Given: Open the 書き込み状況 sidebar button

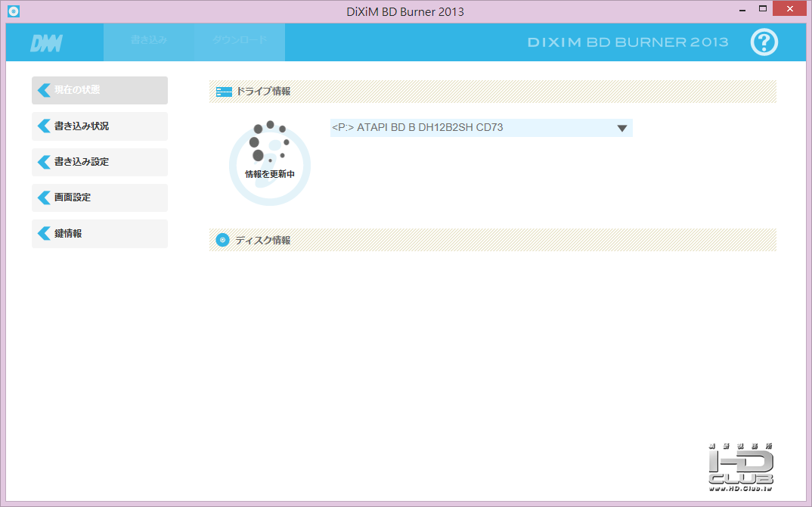Looking at the screenshot, I should coord(100,126).
